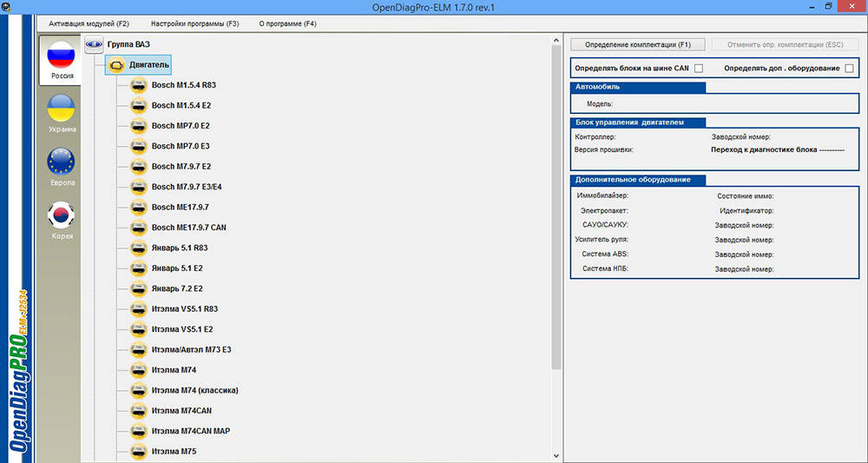Click the tree scrollbar down arrow

[556, 457]
